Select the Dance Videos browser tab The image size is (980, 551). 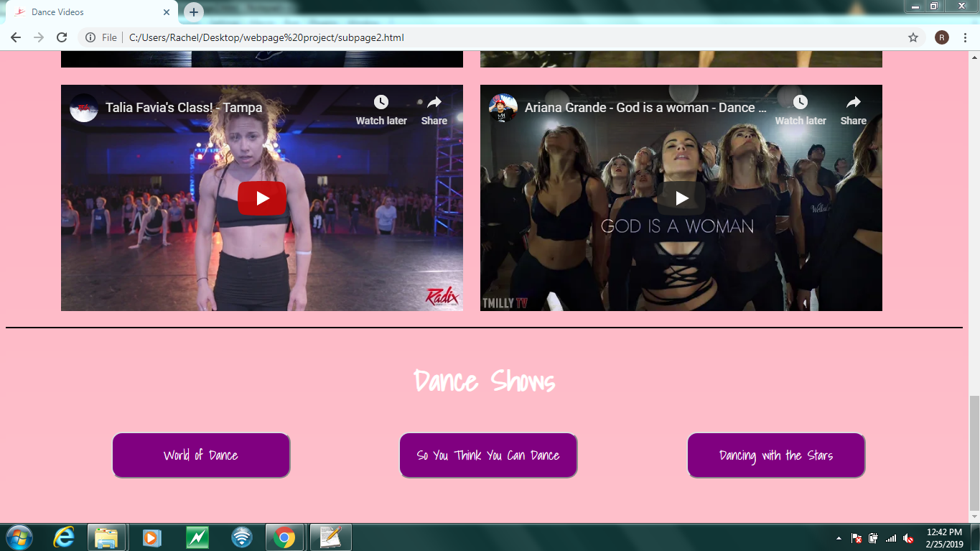92,12
